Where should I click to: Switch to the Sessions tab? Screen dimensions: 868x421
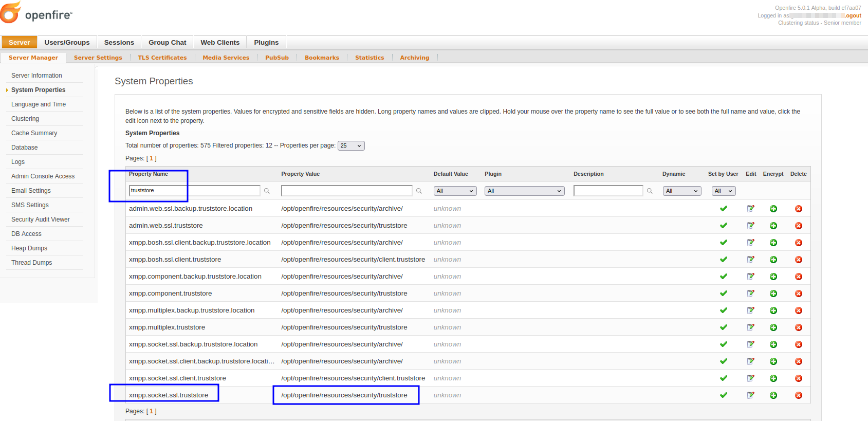point(119,43)
